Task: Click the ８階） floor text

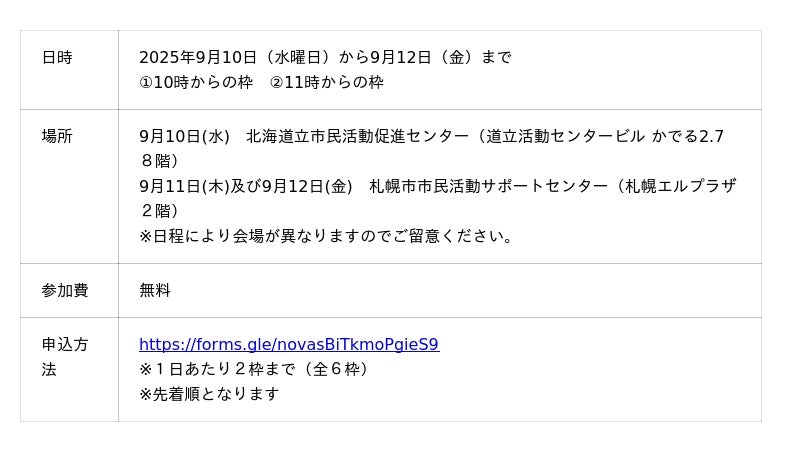Action: [159, 161]
